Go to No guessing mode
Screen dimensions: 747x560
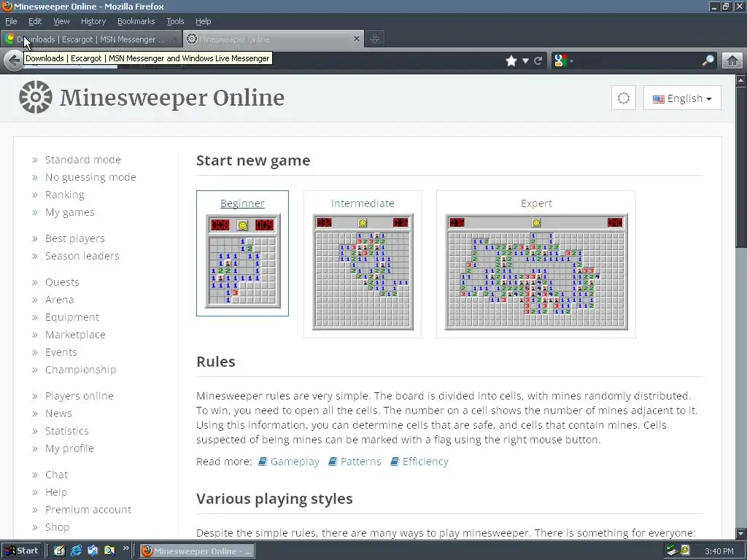coord(90,177)
